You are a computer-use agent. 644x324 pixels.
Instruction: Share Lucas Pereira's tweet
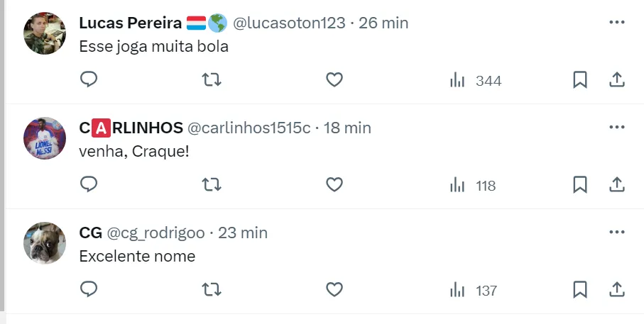point(617,80)
